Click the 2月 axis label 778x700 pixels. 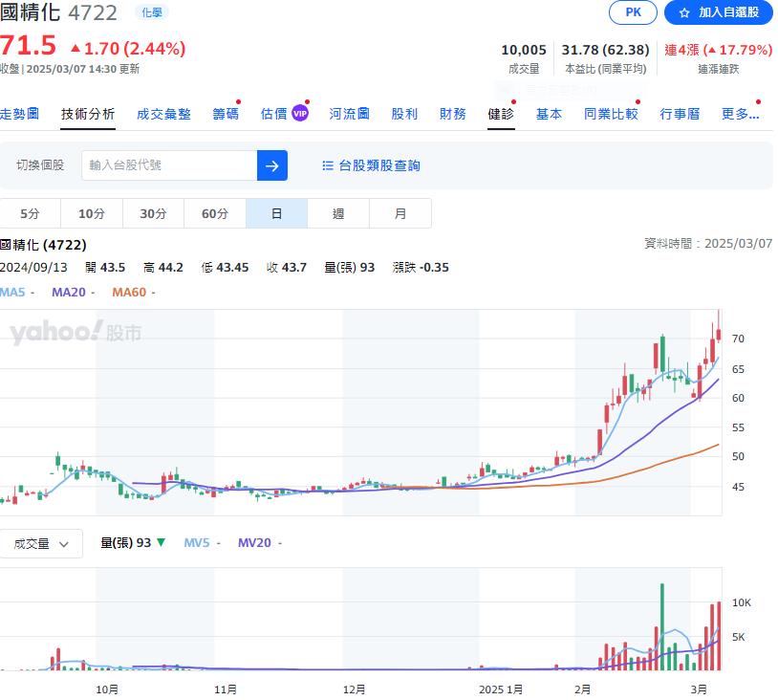[x=582, y=689]
